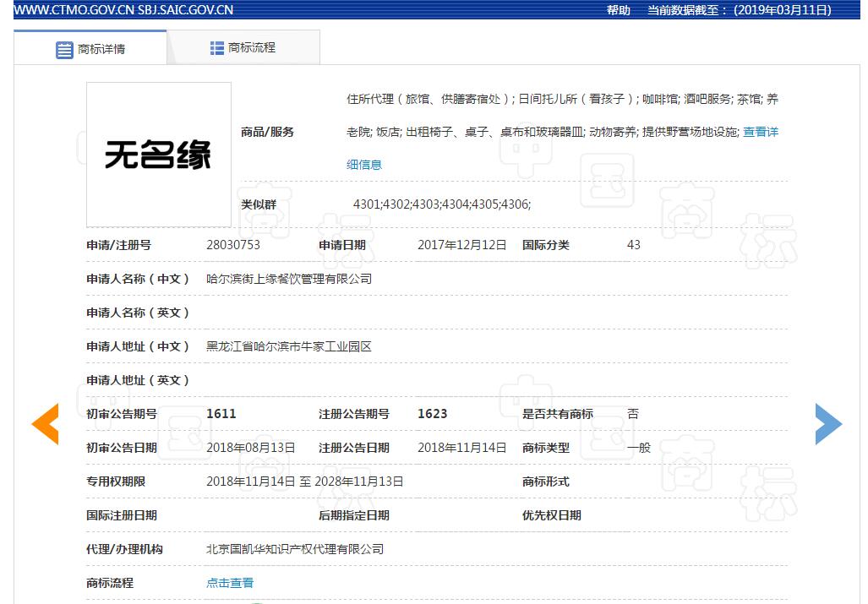Click preliminary announcement issue number 1611

click(221, 414)
